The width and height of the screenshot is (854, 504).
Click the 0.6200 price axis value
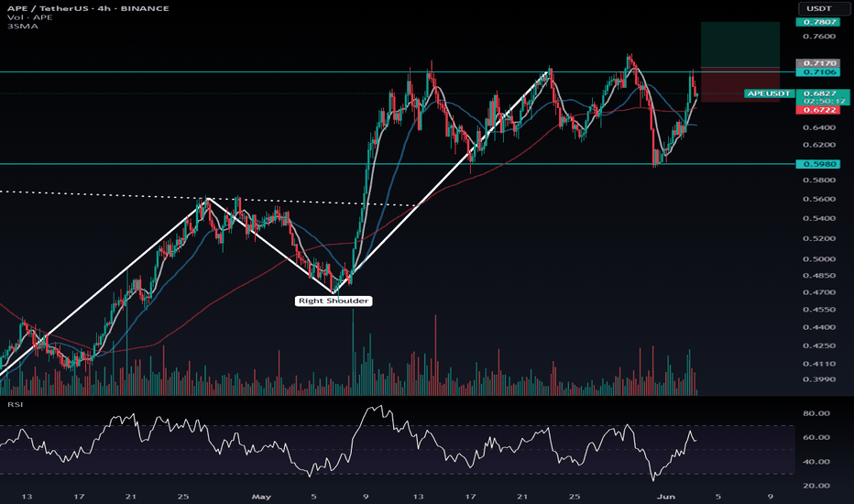click(x=819, y=145)
